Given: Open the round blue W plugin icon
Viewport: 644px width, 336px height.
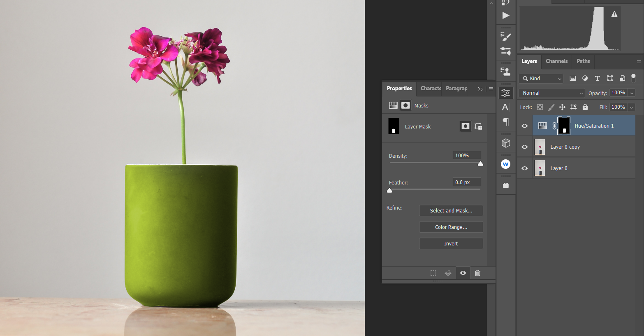Looking at the screenshot, I should [x=506, y=164].
